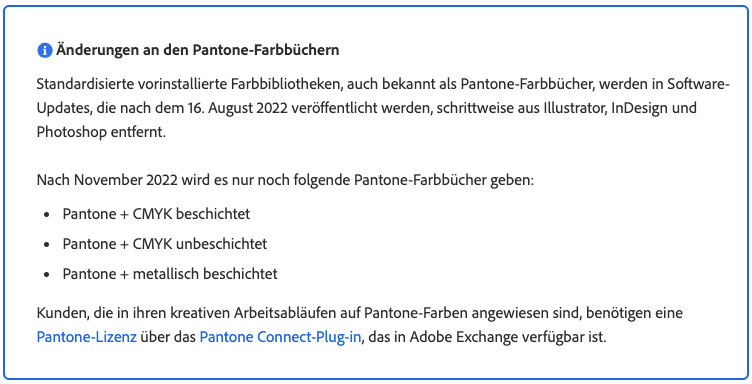Click bullet before CMYK unbeschichtet entry
The width and height of the screenshot is (752, 384).
coord(47,244)
